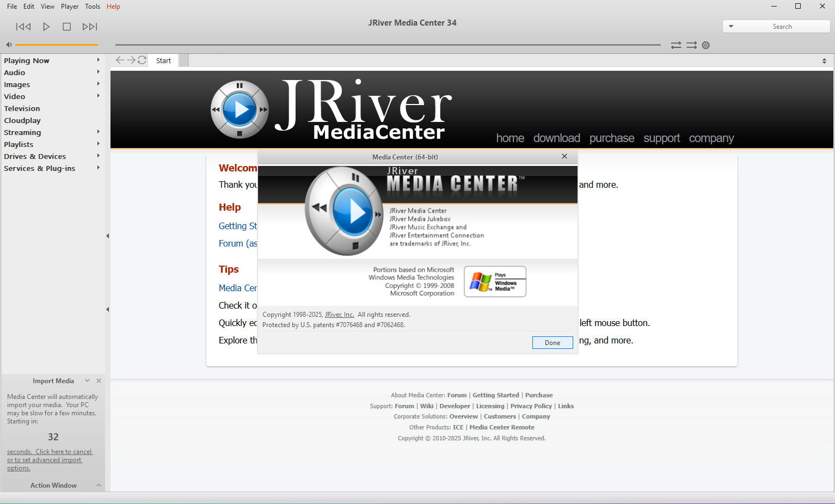Open the Media Center Remote link
This screenshot has height=504, width=835.
coord(502,427)
